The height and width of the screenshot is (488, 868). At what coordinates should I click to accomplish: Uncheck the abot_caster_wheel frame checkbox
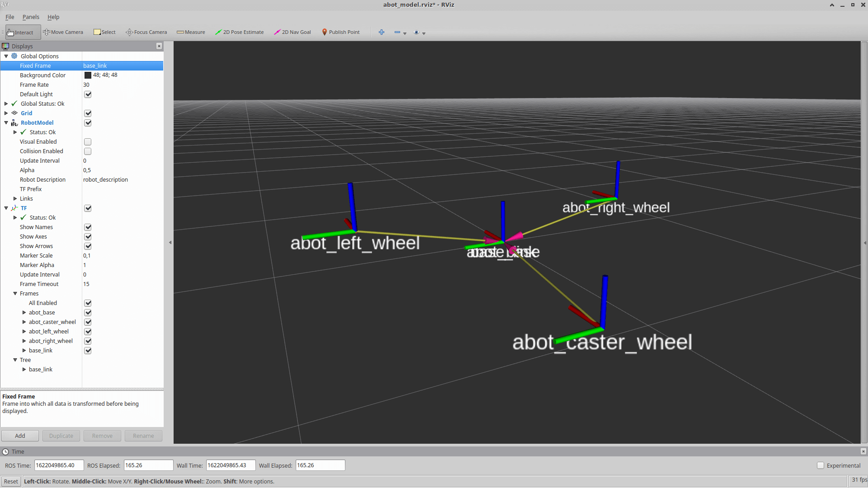88,322
